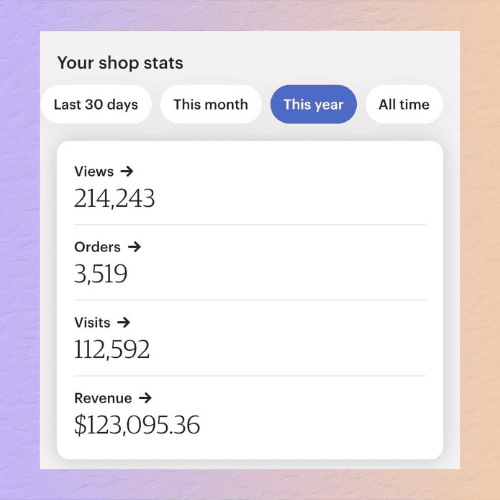Click the Your shop stats heading
500x500 pixels.
point(120,63)
